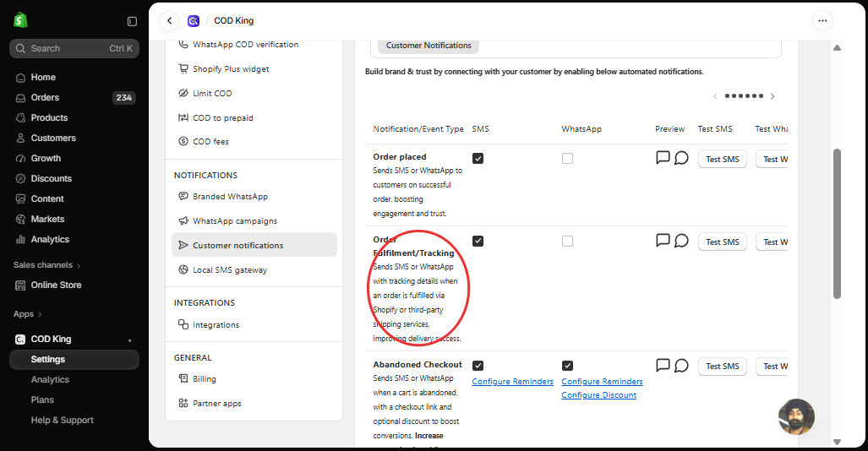Open WhatsApp preview icon for Abandoned Checkout
The height and width of the screenshot is (451, 868).
(681, 366)
